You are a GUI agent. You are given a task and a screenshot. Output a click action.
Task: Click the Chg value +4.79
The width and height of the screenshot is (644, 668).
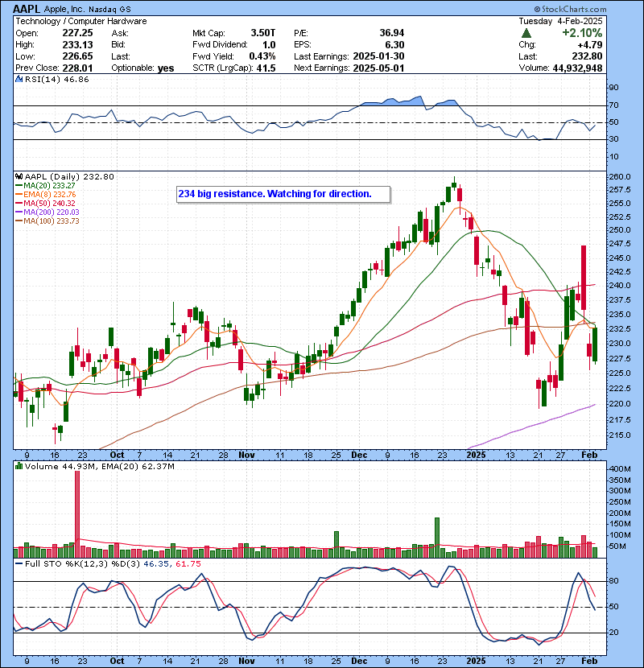tap(590, 45)
